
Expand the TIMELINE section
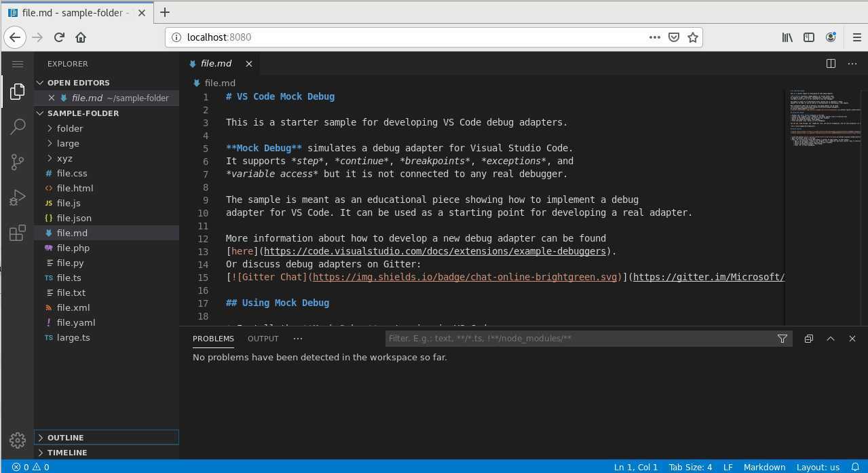(67, 453)
